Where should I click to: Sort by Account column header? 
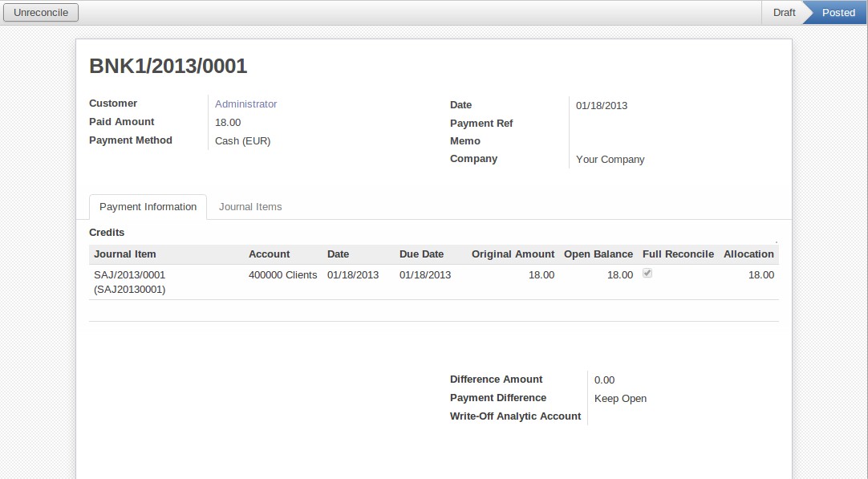pos(269,254)
